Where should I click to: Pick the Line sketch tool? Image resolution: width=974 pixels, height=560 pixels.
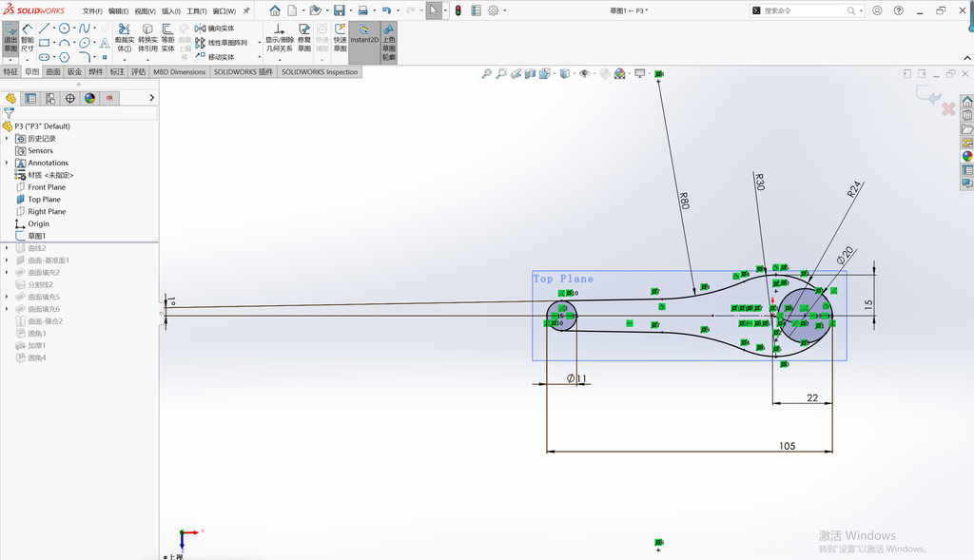coord(44,29)
